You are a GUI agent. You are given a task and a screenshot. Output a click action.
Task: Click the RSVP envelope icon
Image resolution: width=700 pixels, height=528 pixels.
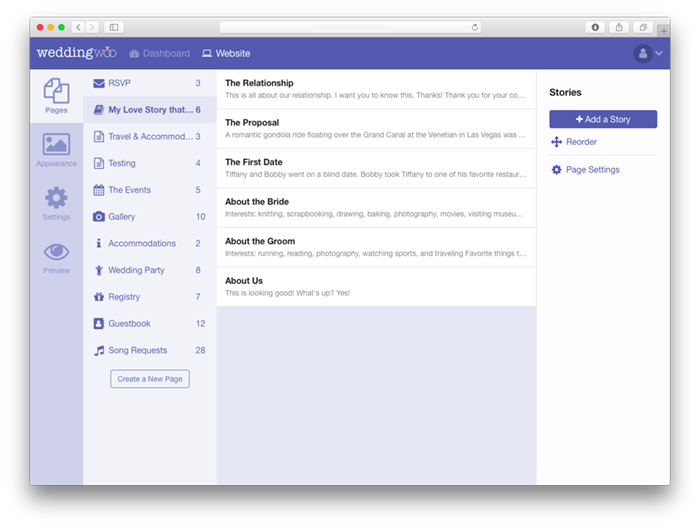tap(99, 83)
